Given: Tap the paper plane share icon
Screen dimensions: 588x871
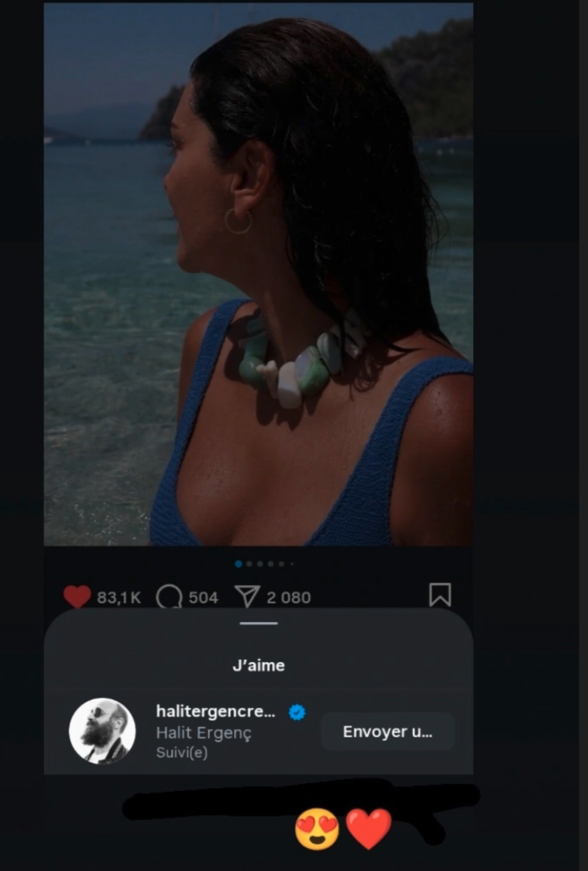Looking at the screenshot, I should [247, 596].
